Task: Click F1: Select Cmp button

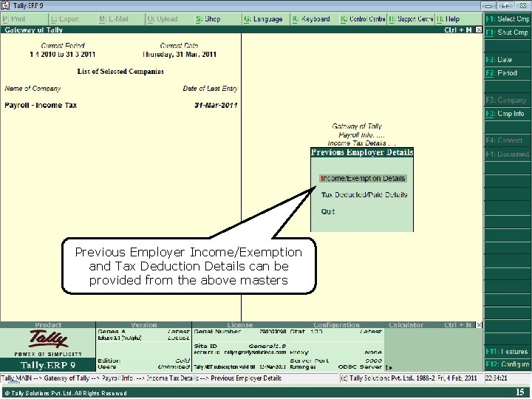Action: 508,19
